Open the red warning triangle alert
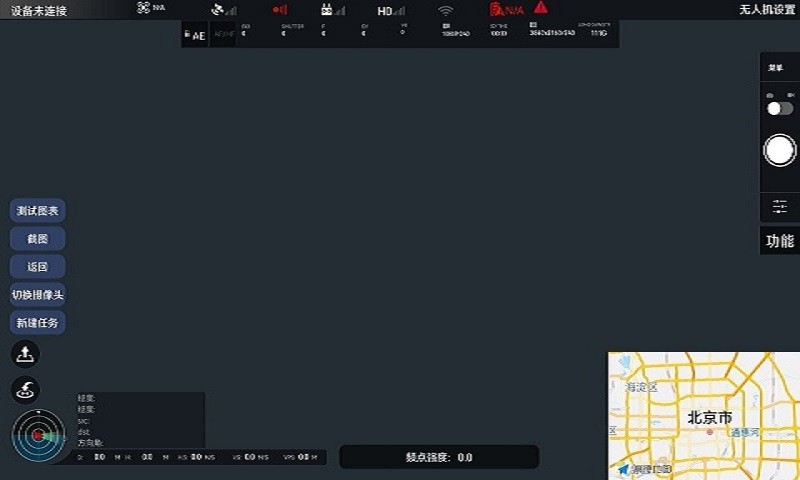Screen dimensions: 800x480 (x=540, y=8)
